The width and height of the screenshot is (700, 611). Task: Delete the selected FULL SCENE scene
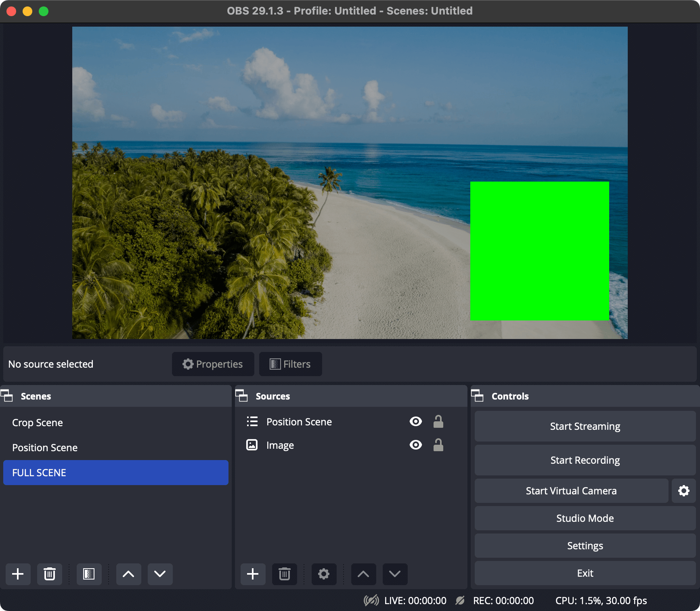49,574
